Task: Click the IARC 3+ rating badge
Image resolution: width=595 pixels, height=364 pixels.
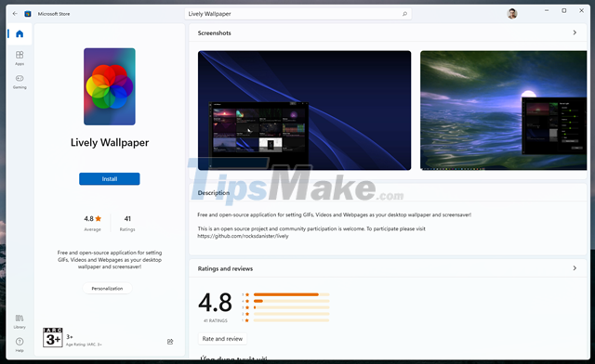Action: [52, 337]
